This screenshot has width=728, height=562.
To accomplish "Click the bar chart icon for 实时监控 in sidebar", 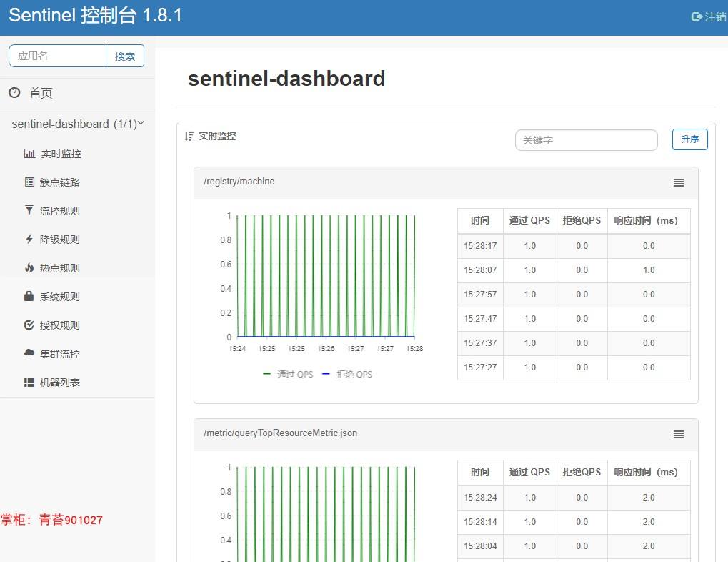I will tap(29, 154).
